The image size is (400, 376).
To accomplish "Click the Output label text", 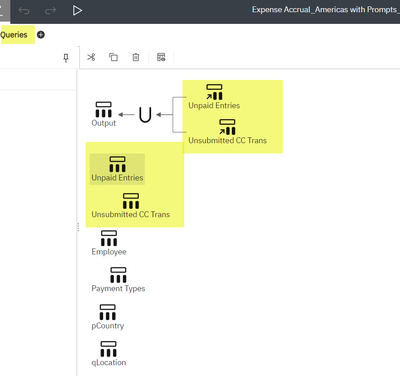I will pyautogui.click(x=104, y=123).
